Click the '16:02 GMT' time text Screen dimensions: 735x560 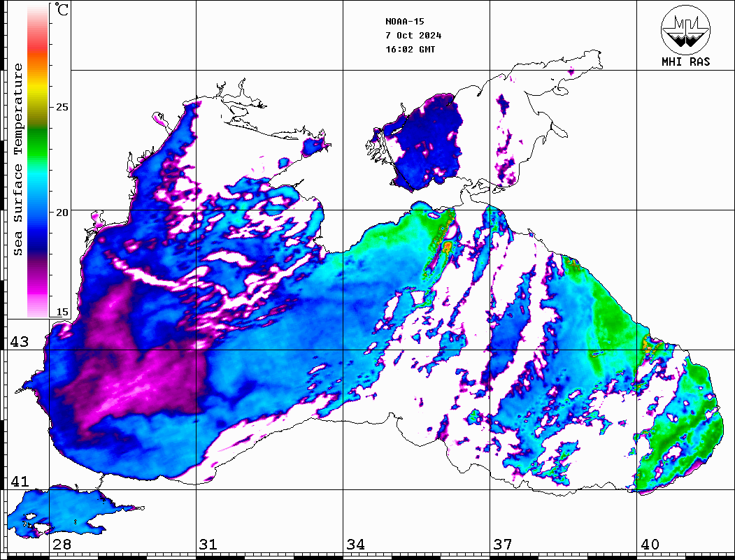point(410,49)
